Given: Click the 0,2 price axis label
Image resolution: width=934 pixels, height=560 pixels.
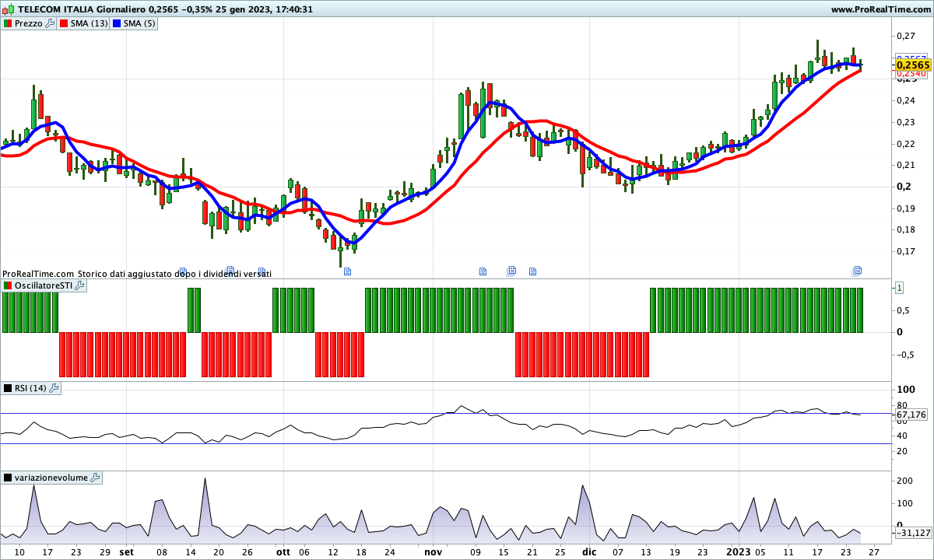Looking at the screenshot, I should [902, 187].
